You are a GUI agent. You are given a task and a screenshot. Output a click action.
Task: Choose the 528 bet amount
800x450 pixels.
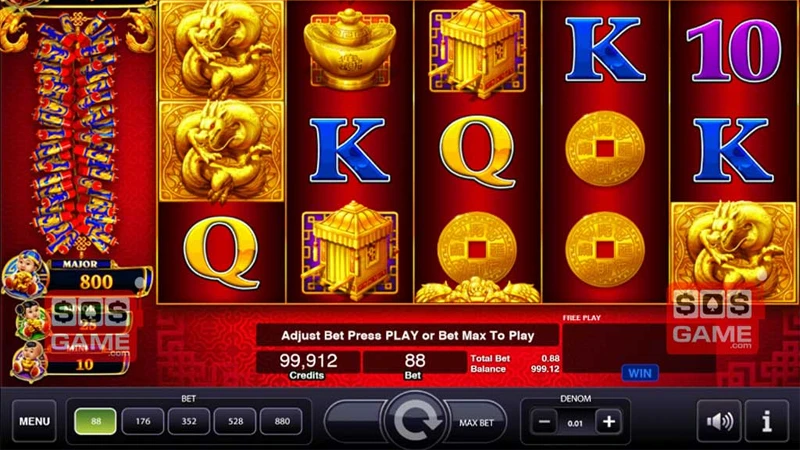tap(235, 421)
